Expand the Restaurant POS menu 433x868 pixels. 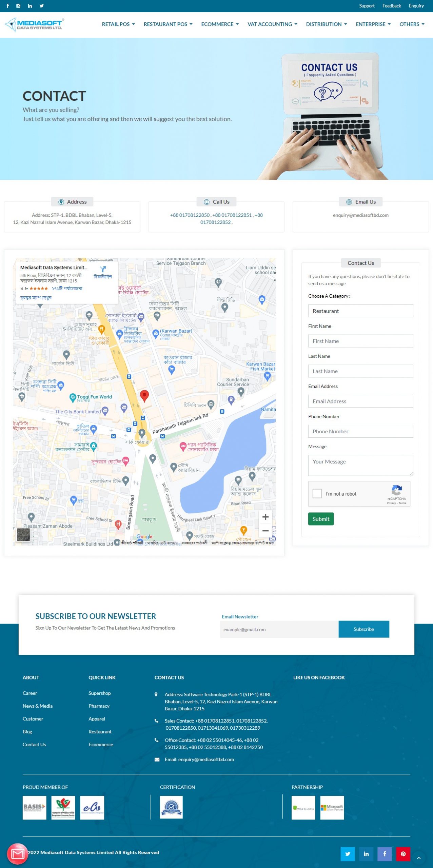(168, 24)
